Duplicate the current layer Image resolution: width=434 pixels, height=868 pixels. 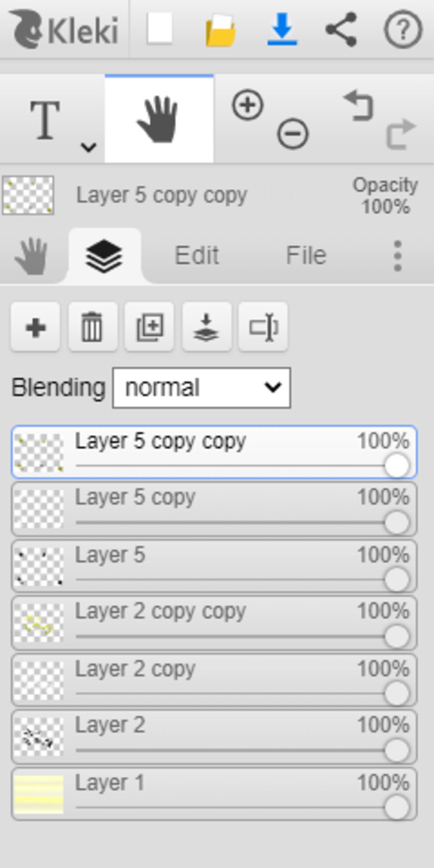[x=149, y=327]
